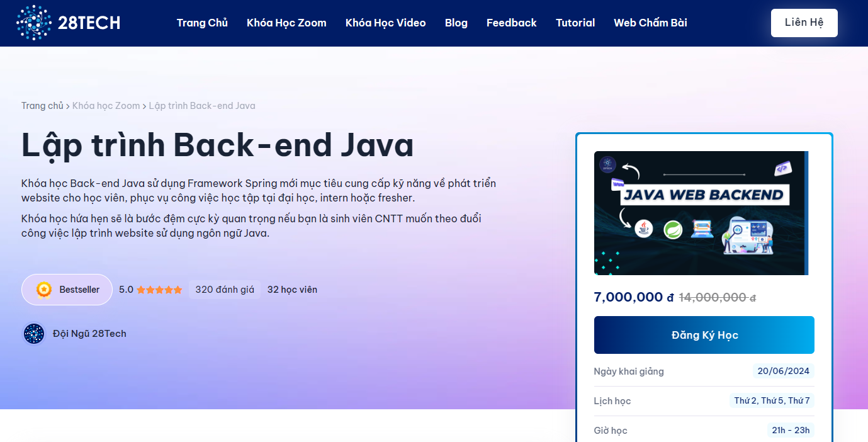
Task: Click the Trang chủ breadcrumb link
Action: coord(42,105)
